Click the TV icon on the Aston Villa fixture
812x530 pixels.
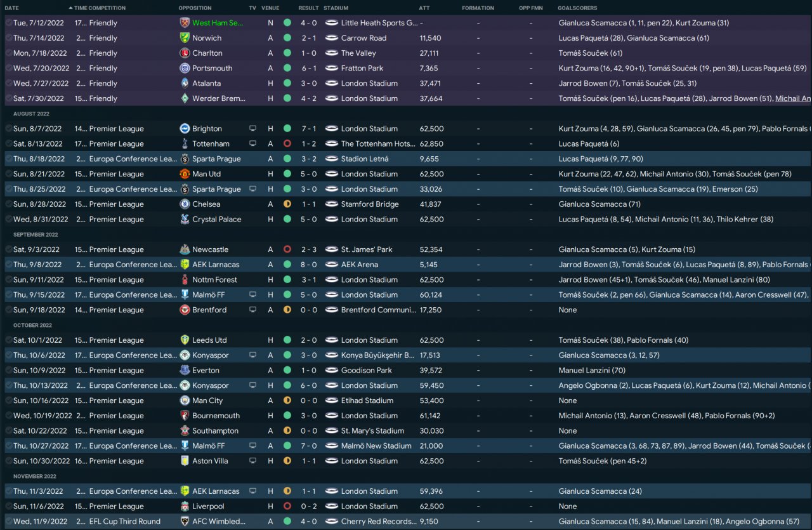(253, 461)
